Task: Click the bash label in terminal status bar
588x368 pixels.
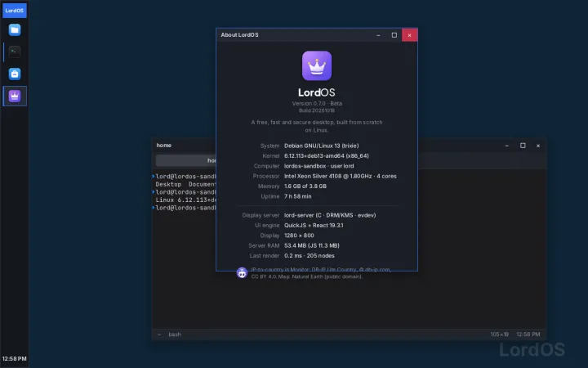Action: coord(175,334)
